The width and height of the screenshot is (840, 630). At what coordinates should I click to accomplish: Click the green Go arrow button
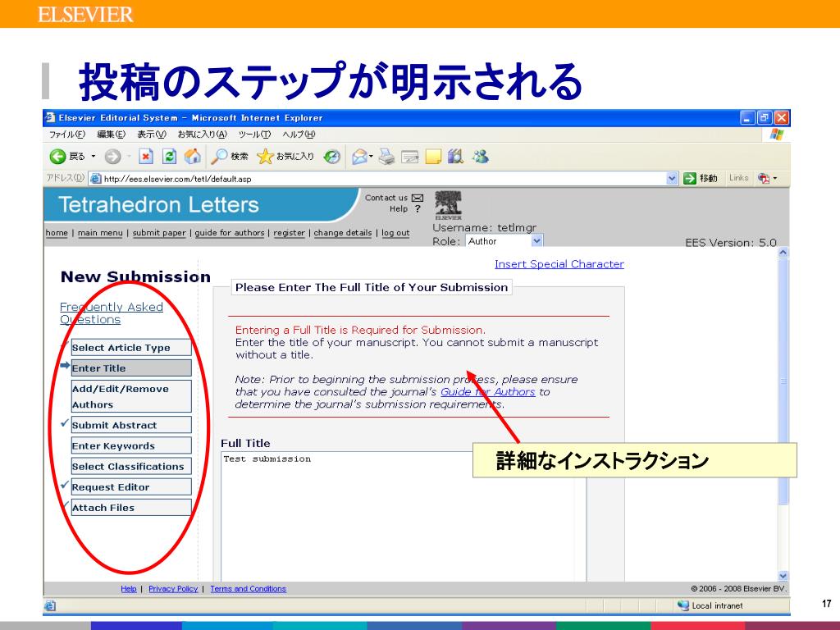690,178
